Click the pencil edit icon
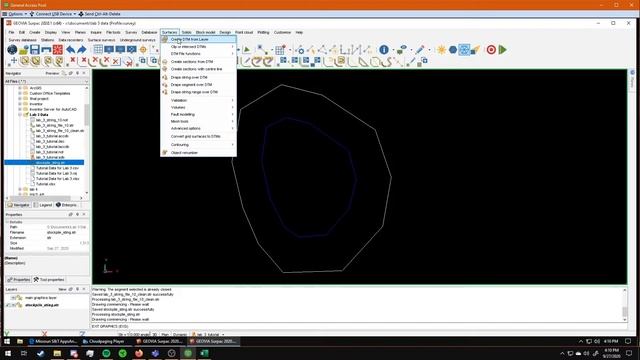 click(420, 50)
